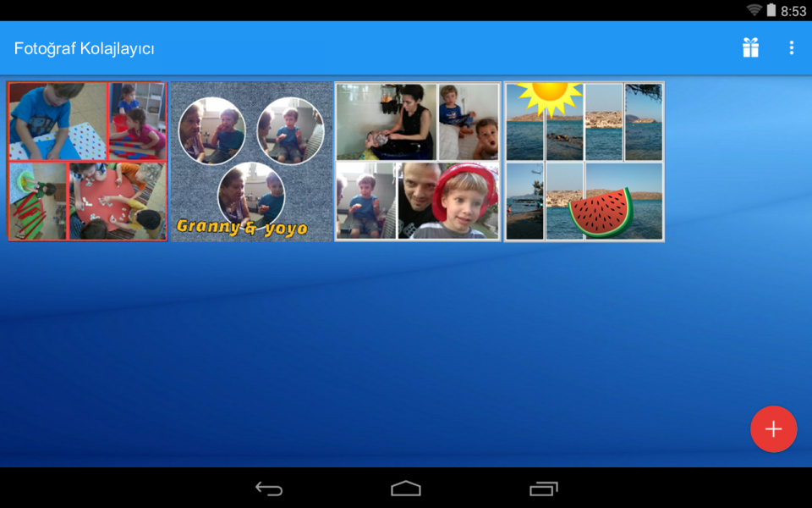Tap the battery status icon
This screenshot has width=812, height=508.
pos(771,10)
